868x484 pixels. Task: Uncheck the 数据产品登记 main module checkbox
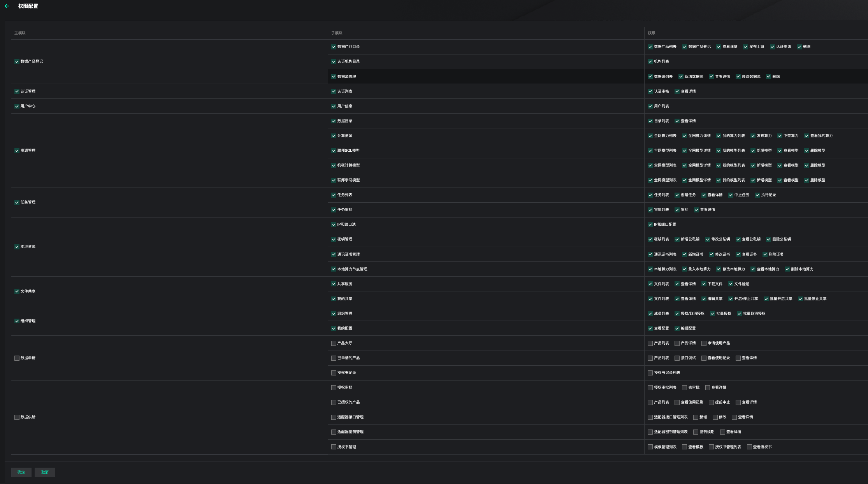[x=17, y=61]
